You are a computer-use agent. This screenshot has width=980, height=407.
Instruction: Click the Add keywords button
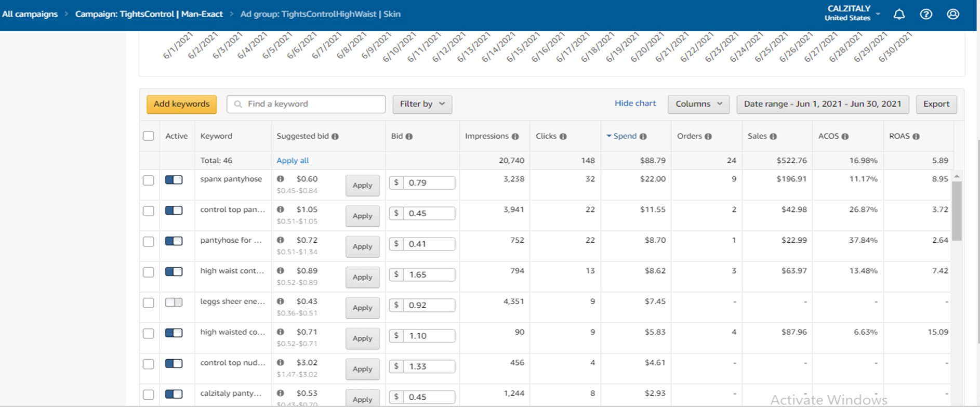pyautogui.click(x=181, y=104)
